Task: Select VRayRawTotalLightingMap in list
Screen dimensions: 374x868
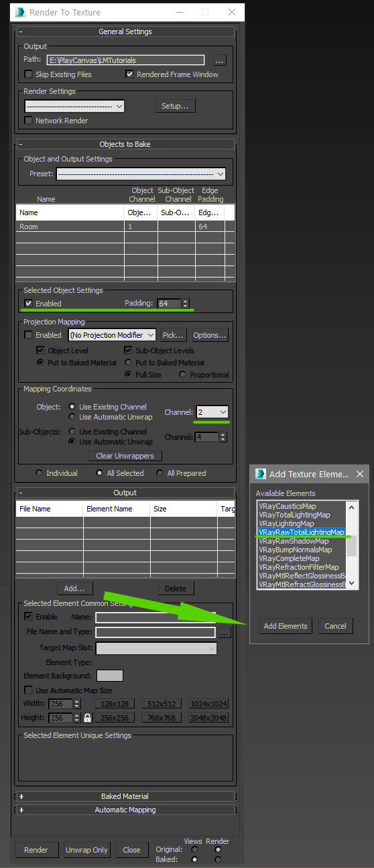Action: coord(301,532)
